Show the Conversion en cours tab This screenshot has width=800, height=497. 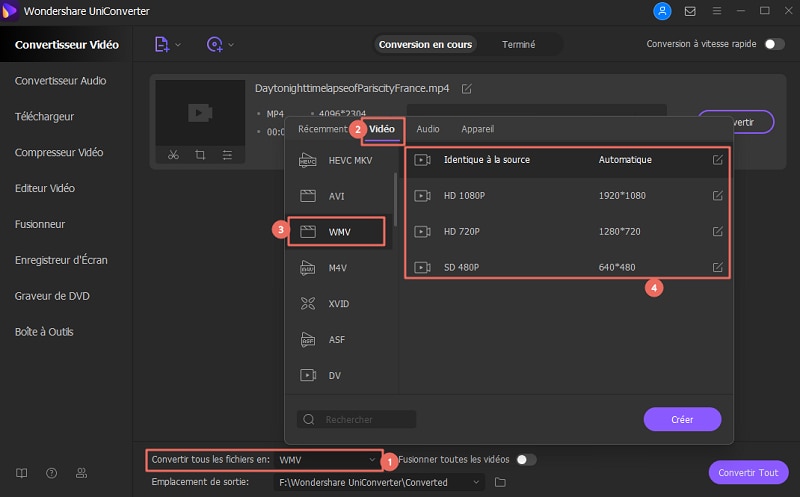pos(425,44)
